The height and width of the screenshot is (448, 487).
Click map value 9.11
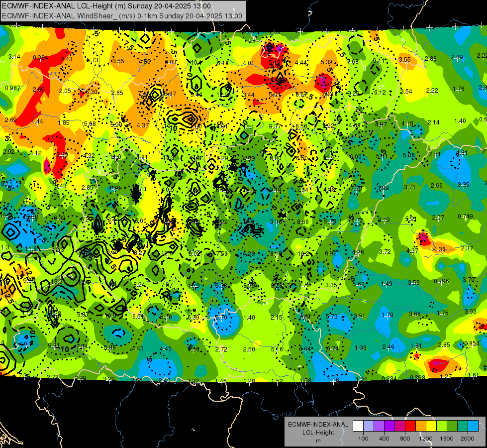point(379,61)
